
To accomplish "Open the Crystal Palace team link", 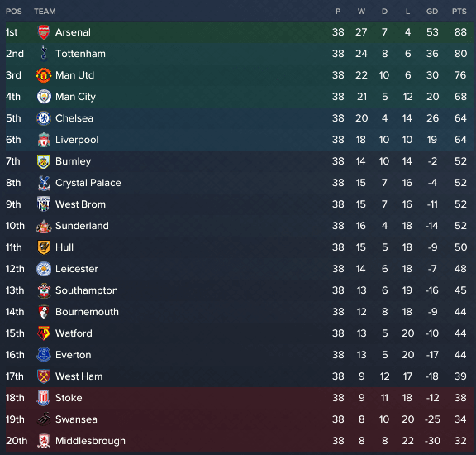I will pyautogui.click(x=88, y=183).
